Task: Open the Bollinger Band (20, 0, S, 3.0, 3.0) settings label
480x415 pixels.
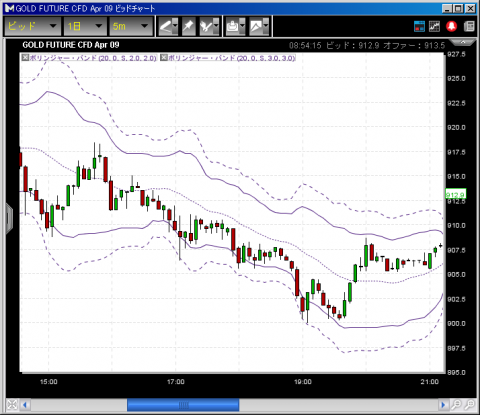Action: 232,58
